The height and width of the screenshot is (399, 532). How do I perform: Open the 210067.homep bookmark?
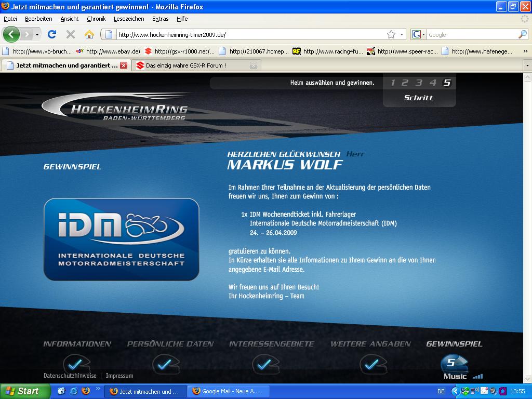click(x=254, y=51)
